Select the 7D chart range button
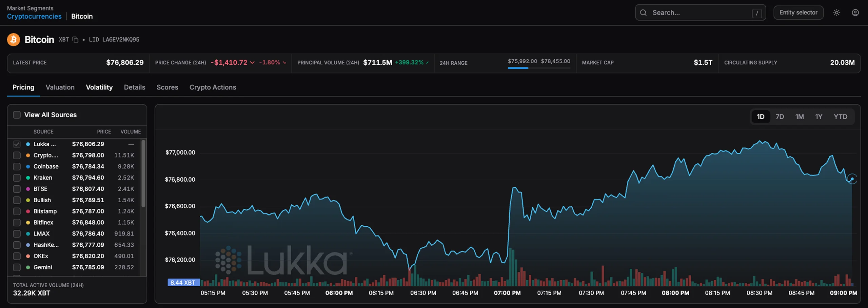 pos(780,117)
